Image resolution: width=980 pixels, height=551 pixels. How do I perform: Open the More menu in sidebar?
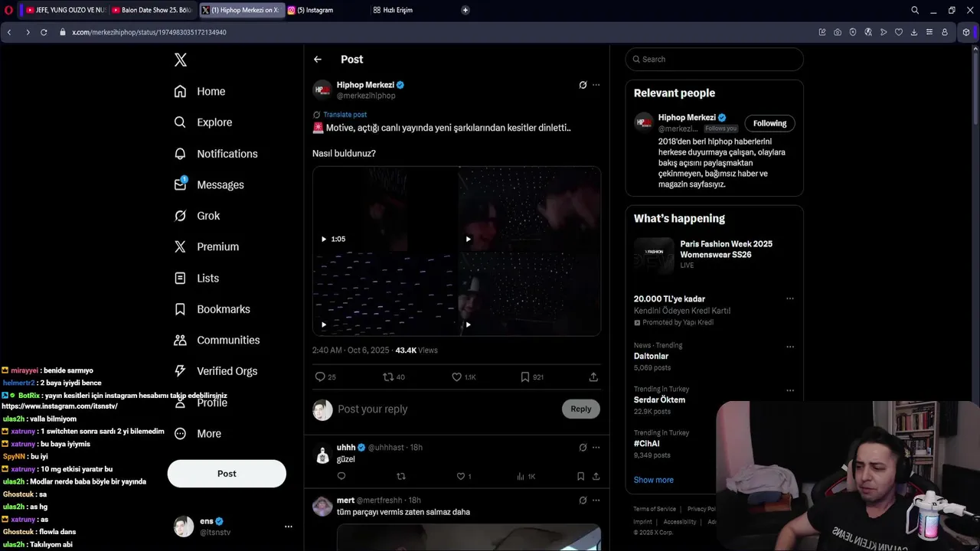(198, 433)
